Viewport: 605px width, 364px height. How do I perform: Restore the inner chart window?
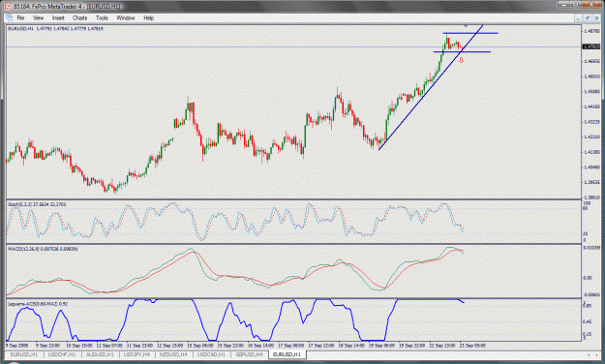pyautogui.click(x=588, y=17)
